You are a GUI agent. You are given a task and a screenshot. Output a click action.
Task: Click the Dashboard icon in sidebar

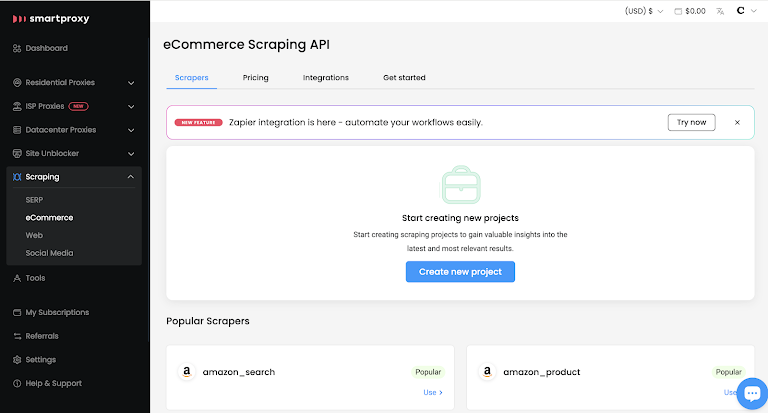(17, 48)
